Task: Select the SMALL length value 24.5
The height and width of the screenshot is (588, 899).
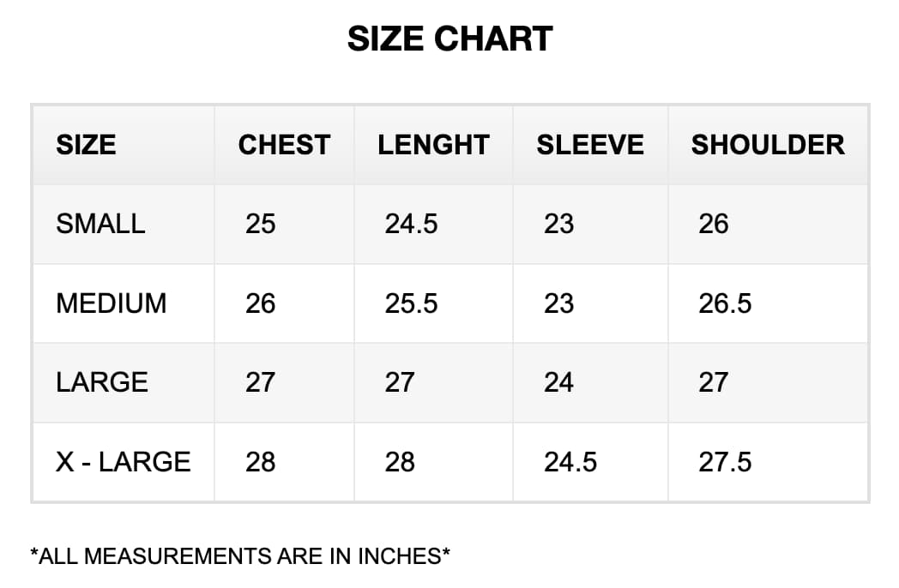Action: (x=411, y=224)
